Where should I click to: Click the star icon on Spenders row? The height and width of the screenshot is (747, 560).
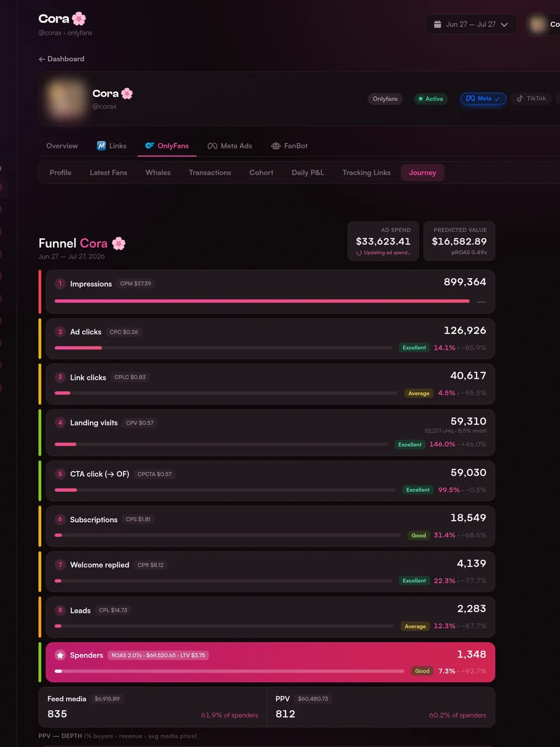(x=60, y=655)
